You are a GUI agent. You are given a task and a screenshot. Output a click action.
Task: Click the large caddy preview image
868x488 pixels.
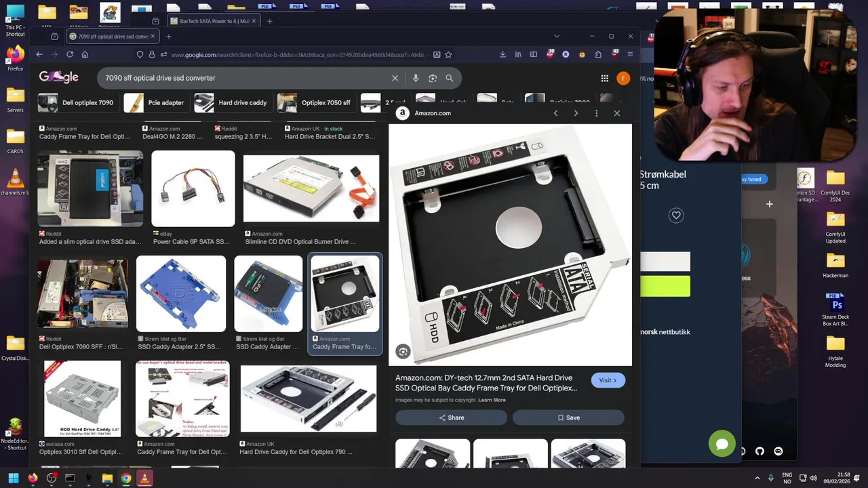(510, 245)
